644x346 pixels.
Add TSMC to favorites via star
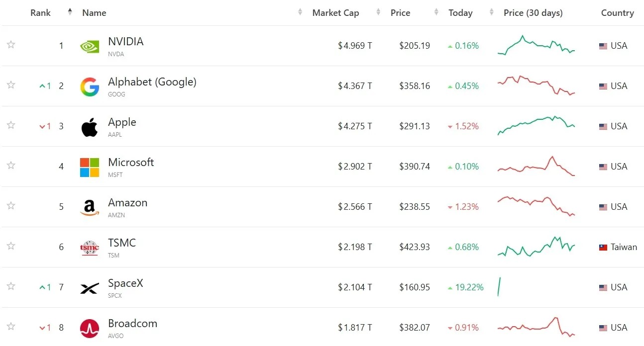(11, 246)
